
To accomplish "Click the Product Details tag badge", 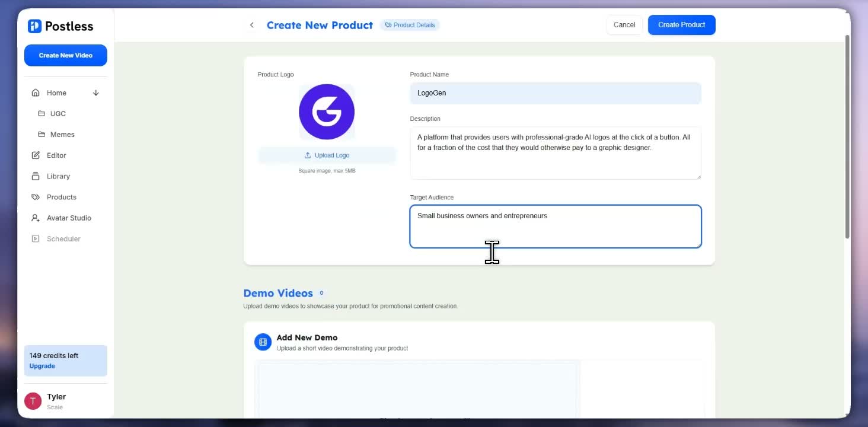I will pyautogui.click(x=410, y=25).
